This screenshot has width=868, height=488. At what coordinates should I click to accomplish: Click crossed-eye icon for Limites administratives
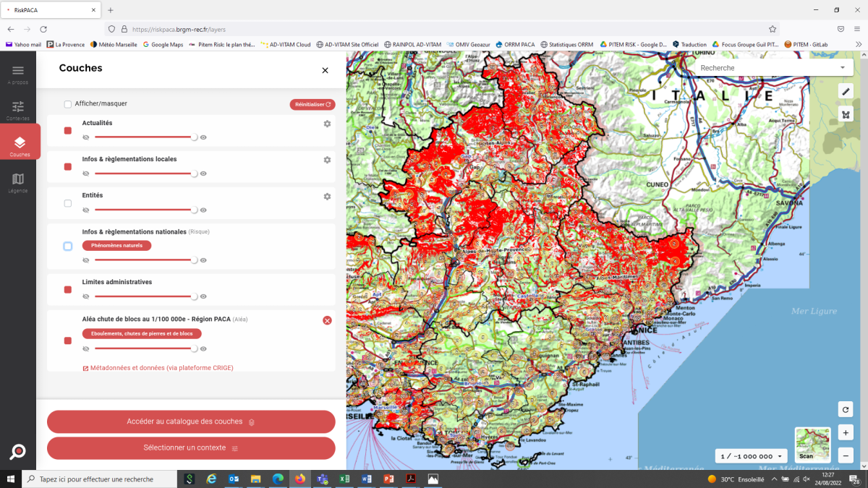(86, 296)
